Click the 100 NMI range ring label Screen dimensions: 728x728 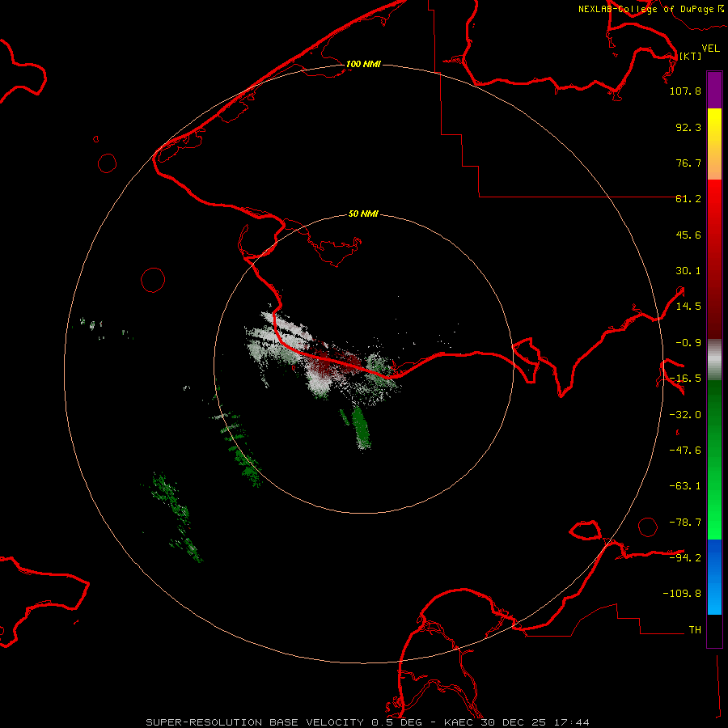point(363,64)
